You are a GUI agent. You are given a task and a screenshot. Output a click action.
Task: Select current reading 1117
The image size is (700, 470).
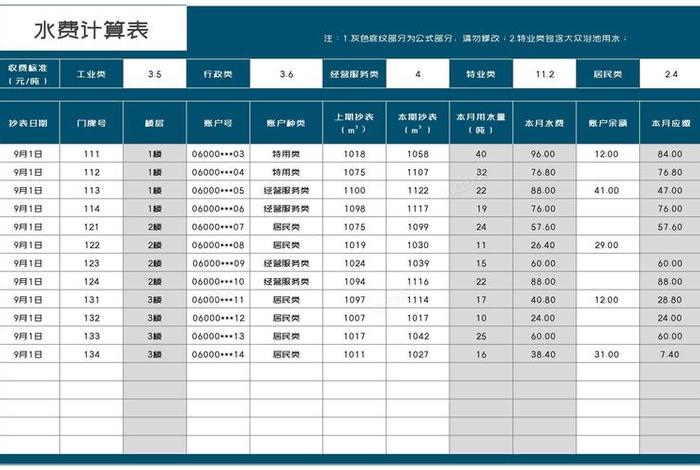pyautogui.click(x=418, y=208)
